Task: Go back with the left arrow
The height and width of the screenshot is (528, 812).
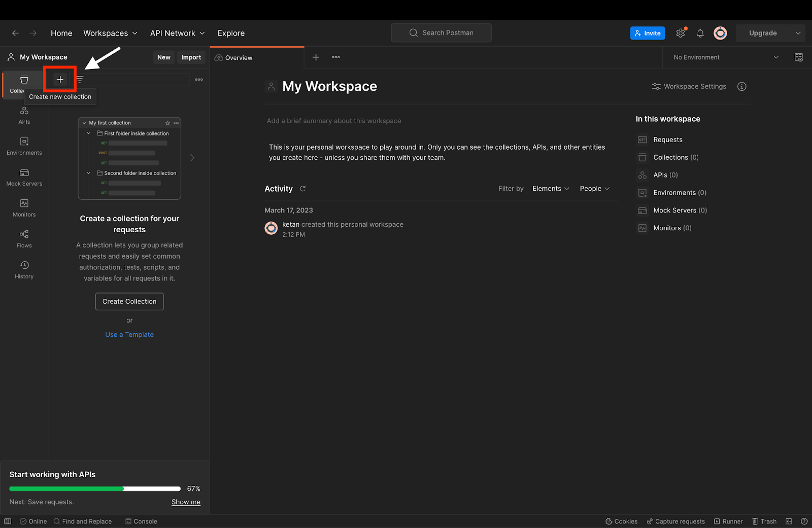Action: [15, 33]
